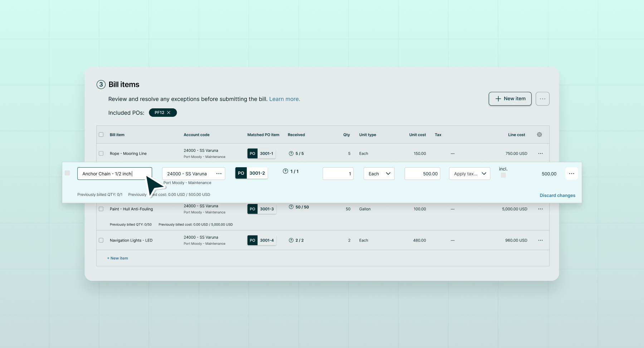The image size is (644, 348).
Task: Expand the Apply tax dropdown
Action: click(x=469, y=174)
